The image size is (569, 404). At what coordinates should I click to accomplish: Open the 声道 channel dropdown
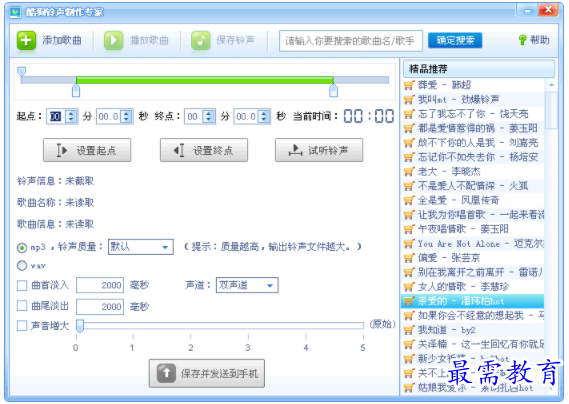point(247,285)
